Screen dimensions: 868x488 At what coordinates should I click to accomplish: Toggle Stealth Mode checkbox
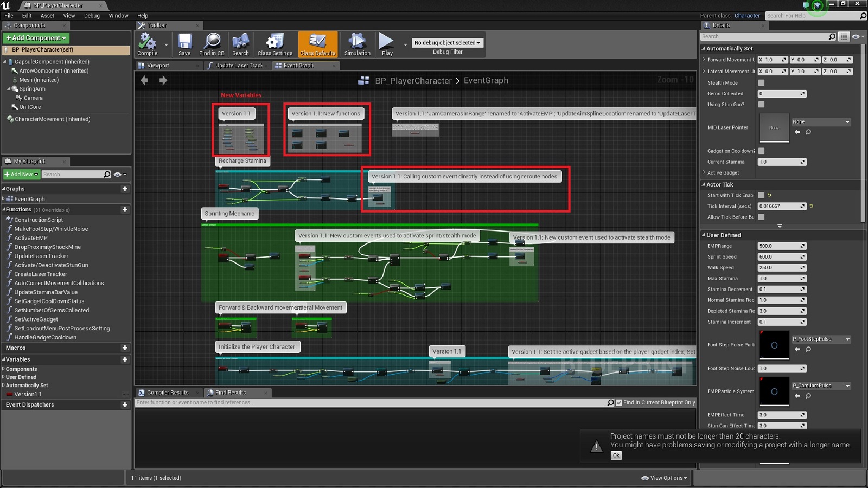(x=761, y=83)
